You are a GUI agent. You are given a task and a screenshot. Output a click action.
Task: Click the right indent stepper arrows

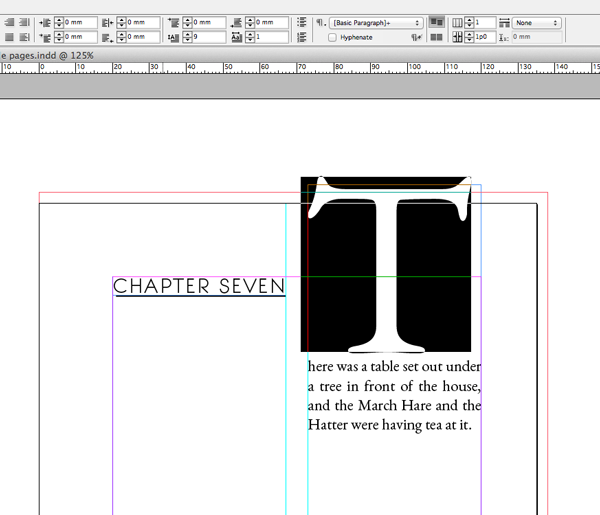[122, 23]
